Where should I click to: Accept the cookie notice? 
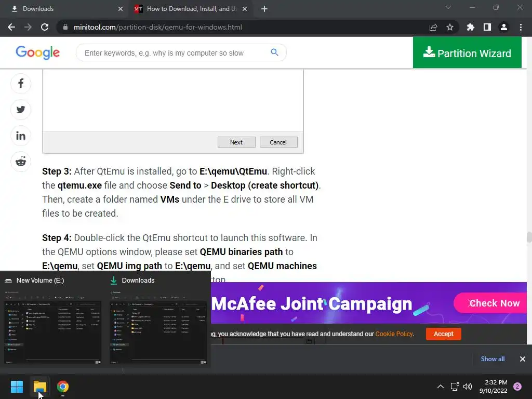444,334
